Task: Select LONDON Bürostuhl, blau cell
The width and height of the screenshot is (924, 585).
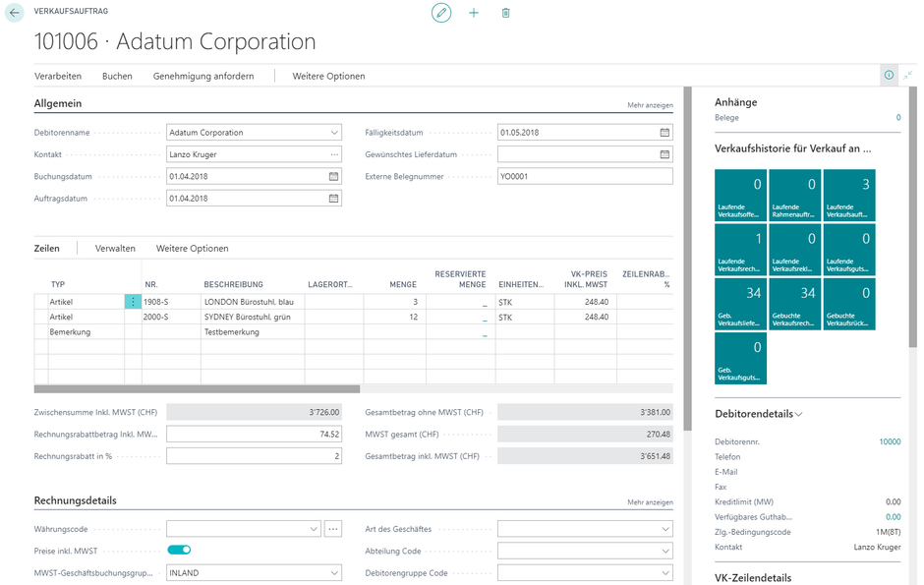Action: tap(253, 302)
